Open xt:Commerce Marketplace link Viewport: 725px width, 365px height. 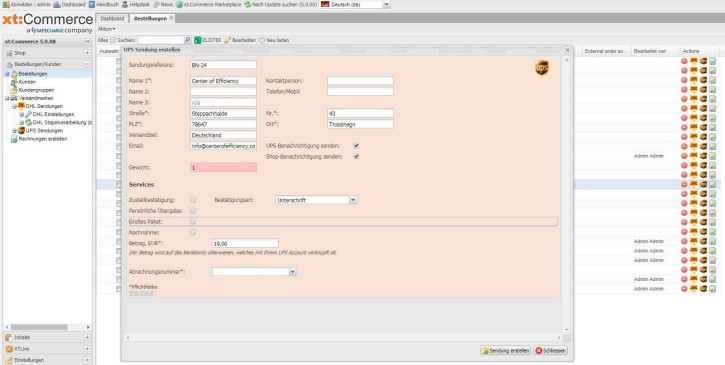(209, 4)
